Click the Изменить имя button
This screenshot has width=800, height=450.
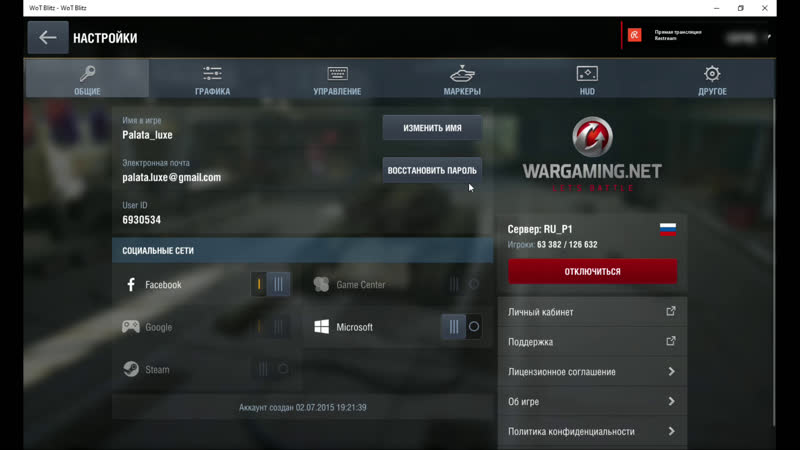click(x=432, y=128)
